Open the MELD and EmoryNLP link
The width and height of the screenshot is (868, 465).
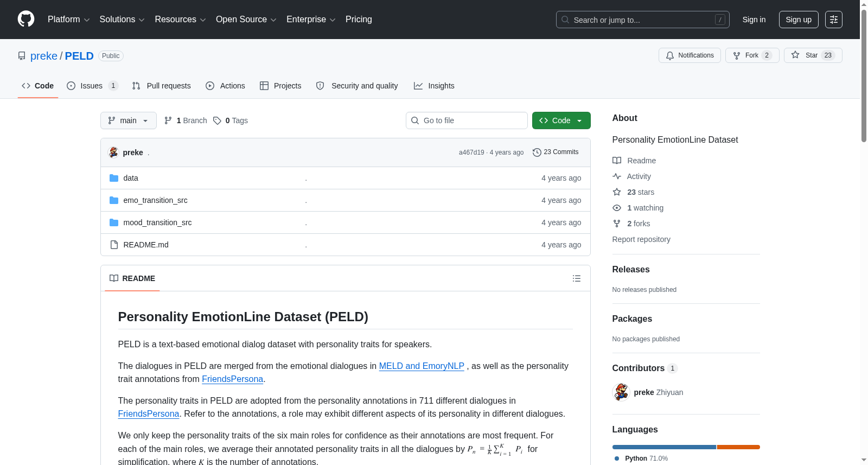[422, 366]
